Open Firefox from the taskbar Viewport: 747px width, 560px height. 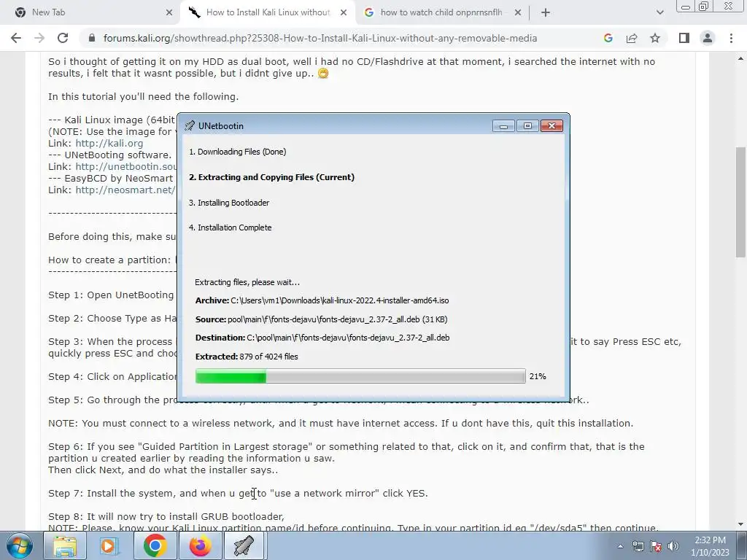(x=200, y=545)
